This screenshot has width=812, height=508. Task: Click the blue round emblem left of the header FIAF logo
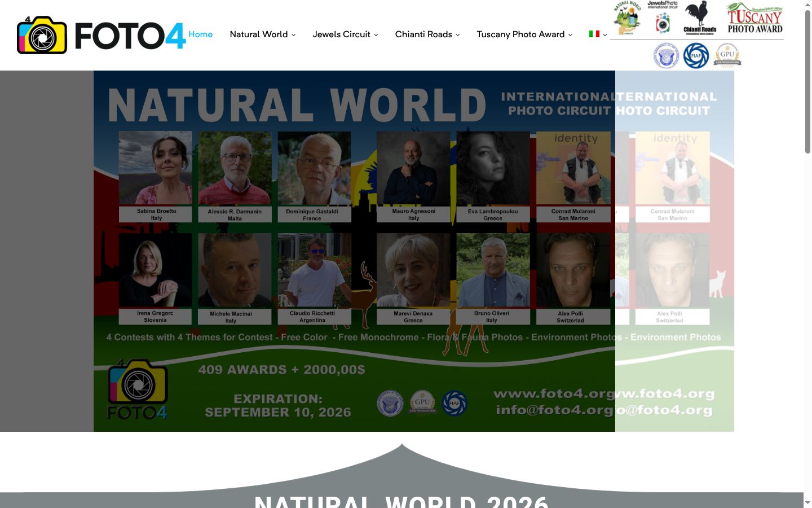click(x=666, y=56)
